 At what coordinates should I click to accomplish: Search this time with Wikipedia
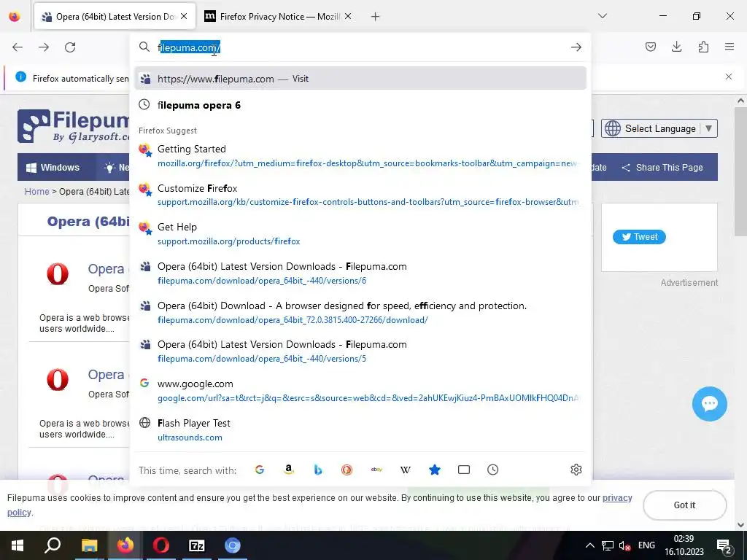point(406,470)
